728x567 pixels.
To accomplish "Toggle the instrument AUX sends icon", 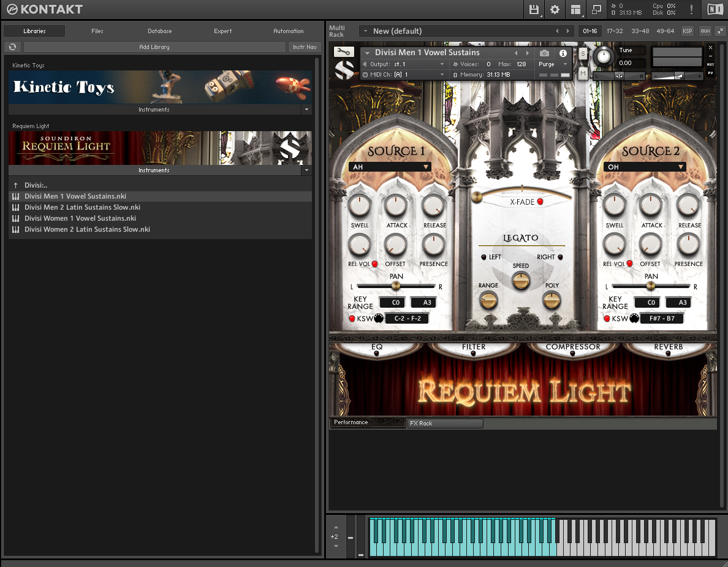I will [710, 64].
